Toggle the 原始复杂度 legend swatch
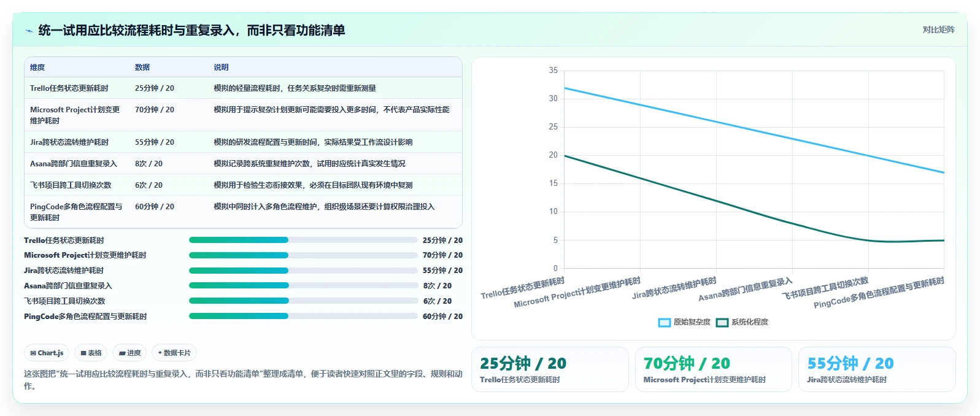Image resolution: width=980 pixels, height=416 pixels. click(665, 322)
